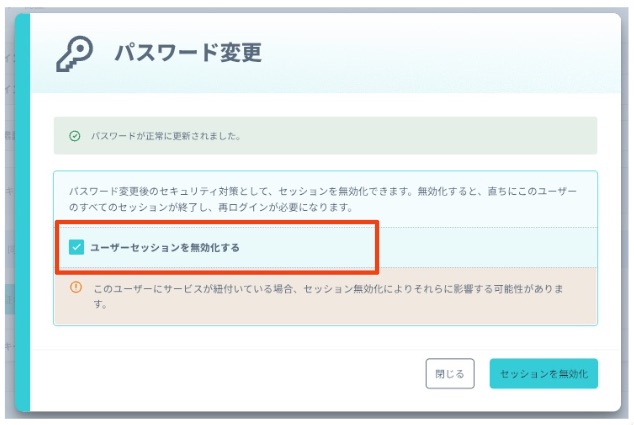634x425 pixels.
Task: Click the empty footer area left of 閉じる
Action: pos(230,373)
